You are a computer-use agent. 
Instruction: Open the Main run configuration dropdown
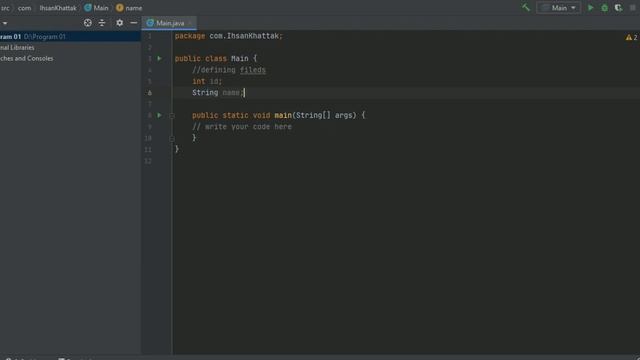pyautogui.click(x=558, y=8)
